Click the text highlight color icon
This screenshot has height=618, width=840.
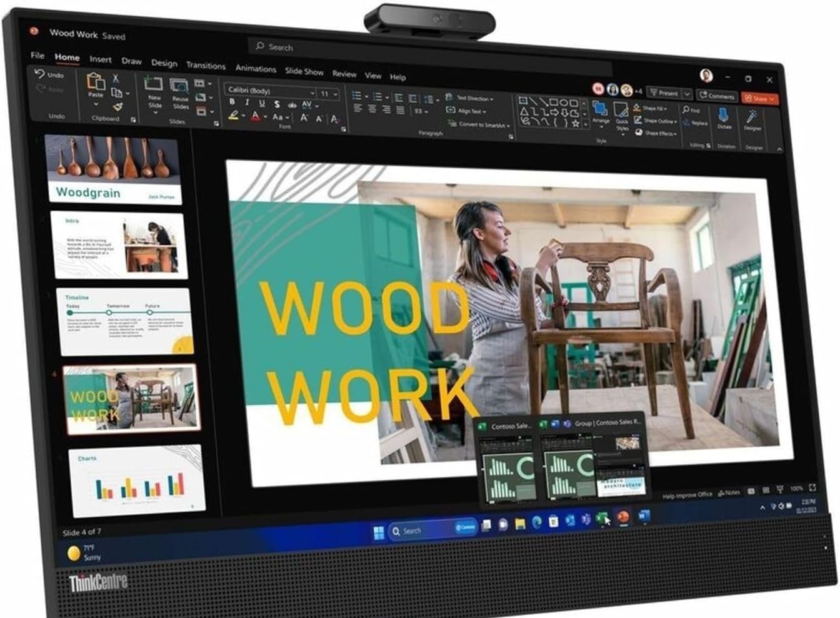233,115
